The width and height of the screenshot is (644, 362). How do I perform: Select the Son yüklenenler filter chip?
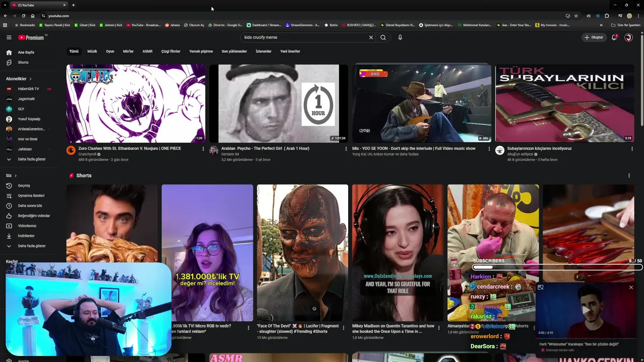pyautogui.click(x=234, y=51)
